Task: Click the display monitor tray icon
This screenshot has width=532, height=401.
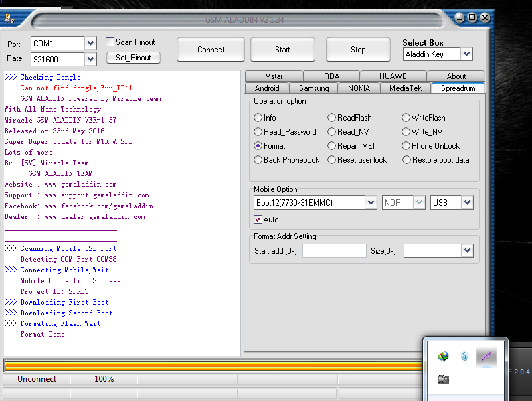Action: (442, 380)
